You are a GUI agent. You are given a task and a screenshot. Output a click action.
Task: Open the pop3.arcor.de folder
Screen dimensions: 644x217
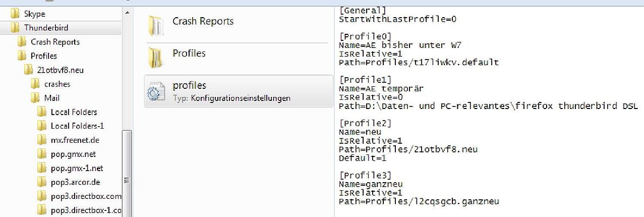coord(65,182)
